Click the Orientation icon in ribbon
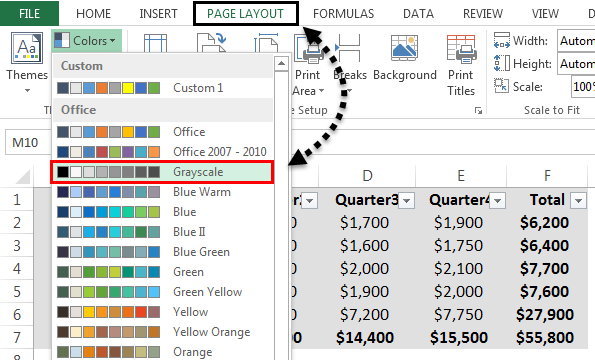 click(212, 42)
